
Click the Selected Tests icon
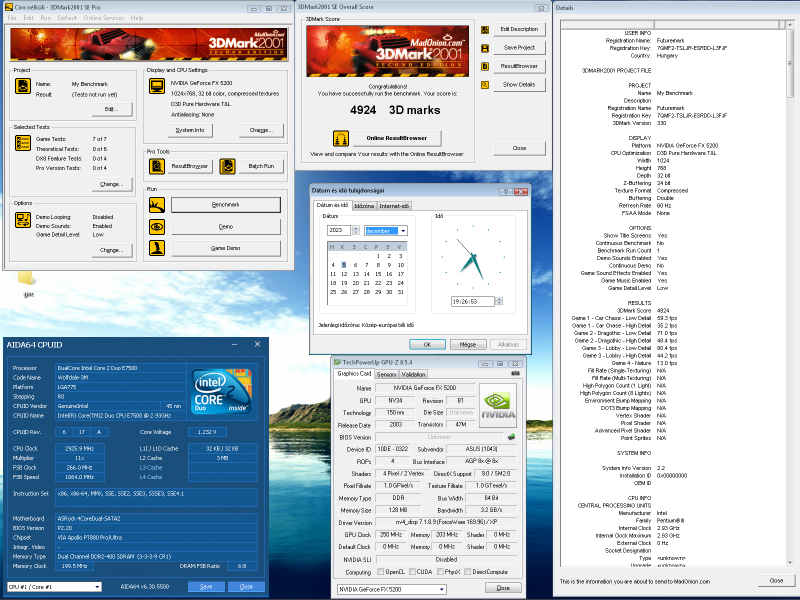tap(22, 143)
